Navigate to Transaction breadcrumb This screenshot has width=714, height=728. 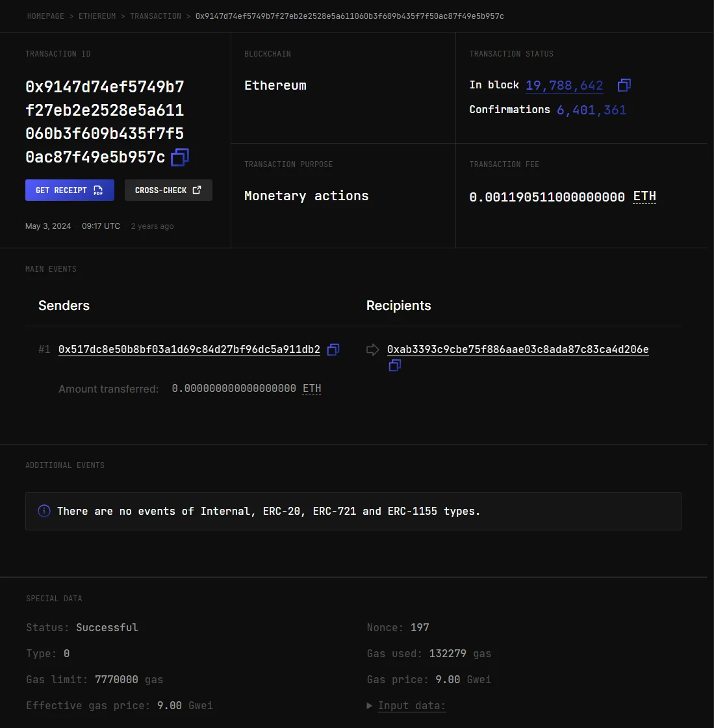(x=155, y=16)
